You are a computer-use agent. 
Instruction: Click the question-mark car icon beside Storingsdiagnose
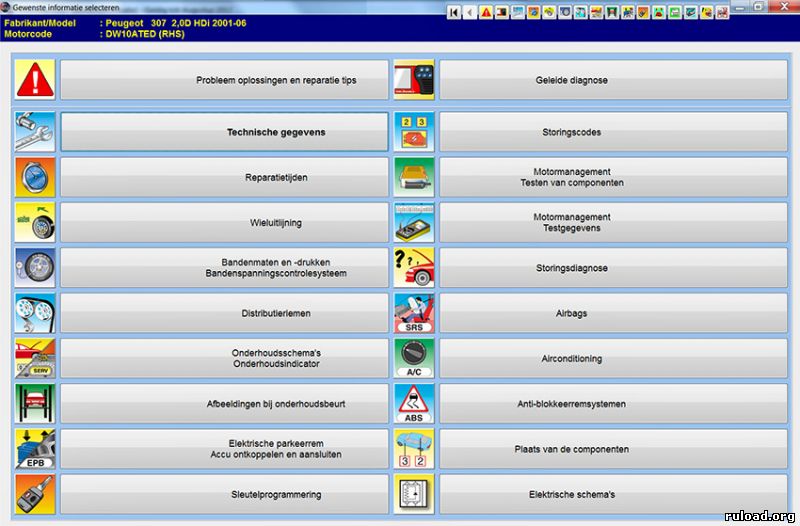point(414,268)
